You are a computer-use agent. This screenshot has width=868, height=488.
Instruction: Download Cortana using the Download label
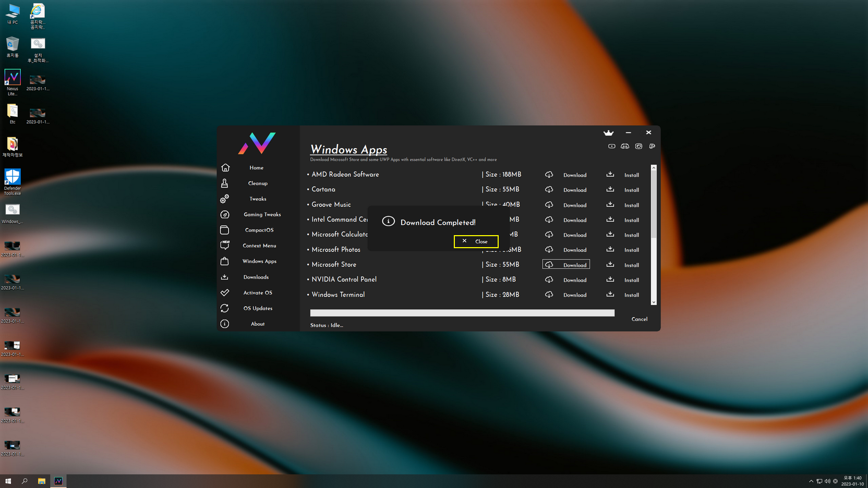575,190
